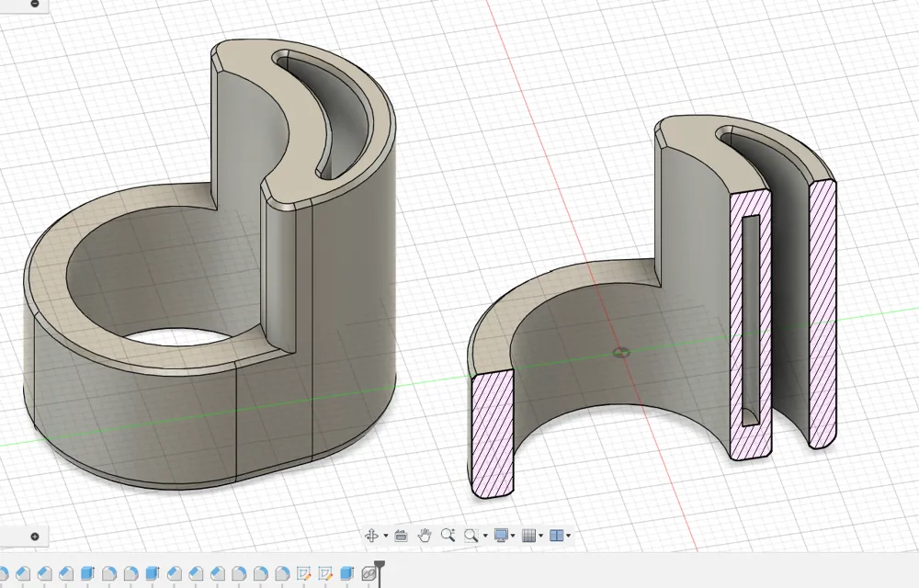Select the Section Analysis feature in timeline

pyautogui.click(x=369, y=572)
